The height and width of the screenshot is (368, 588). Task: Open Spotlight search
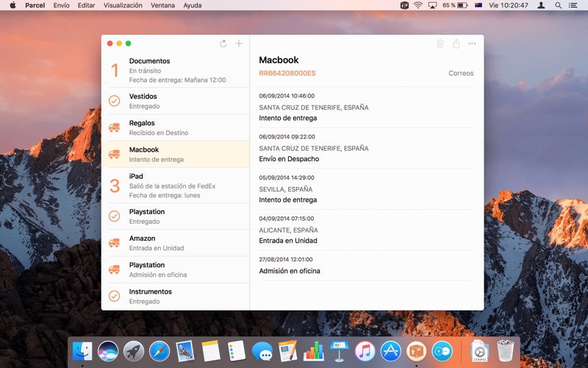coord(558,5)
